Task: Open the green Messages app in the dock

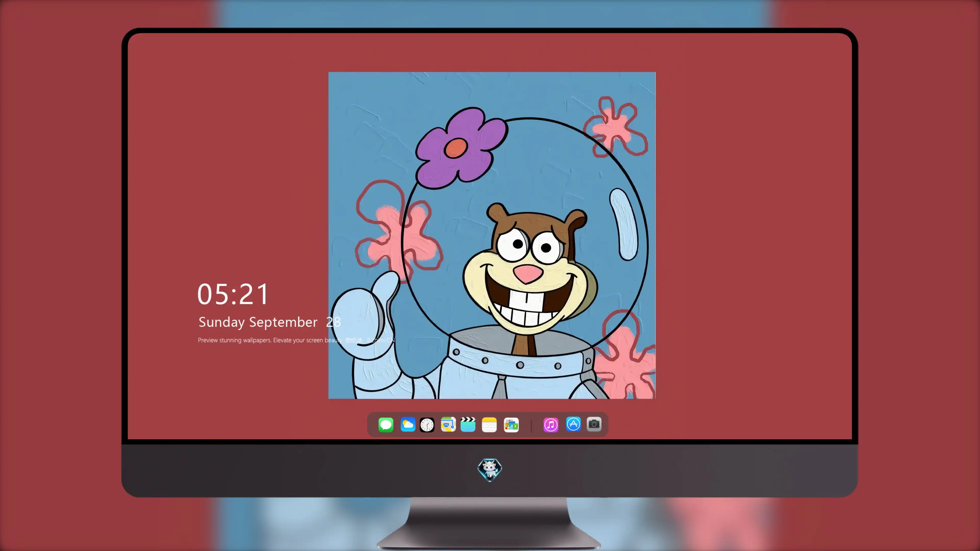Action: [x=386, y=425]
